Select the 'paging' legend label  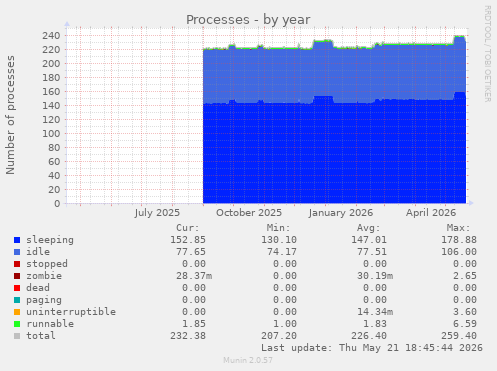pos(44,300)
